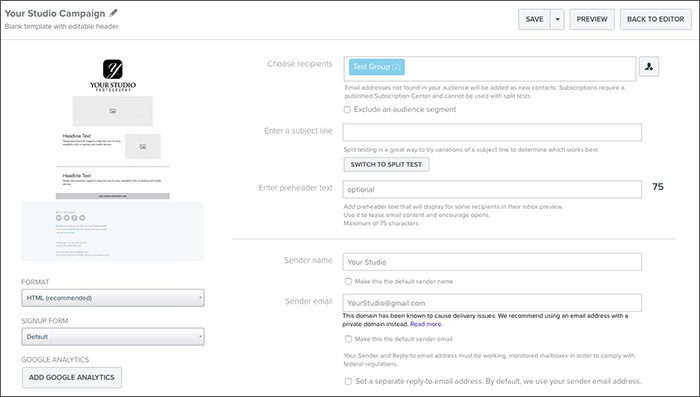Expand the Signup Form Default dropdown
This screenshot has height=397, width=700.
pyautogui.click(x=113, y=337)
